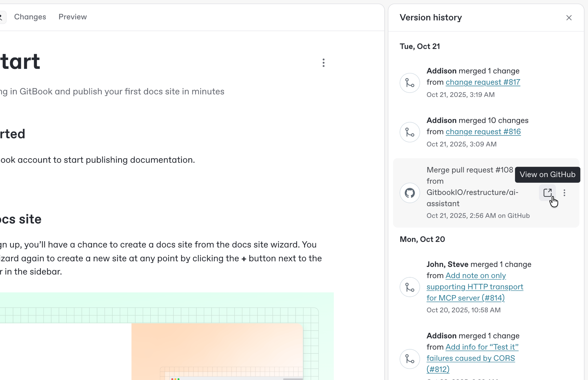This screenshot has width=588, height=380.
Task: Open the GitHub logo icon on pull request #108
Action: pyautogui.click(x=409, y=193)
